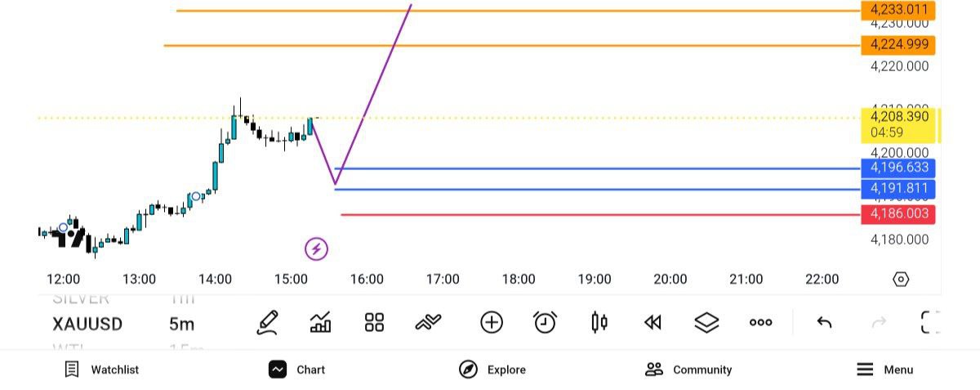Open the object tree layers icon

tap(706, 323)
